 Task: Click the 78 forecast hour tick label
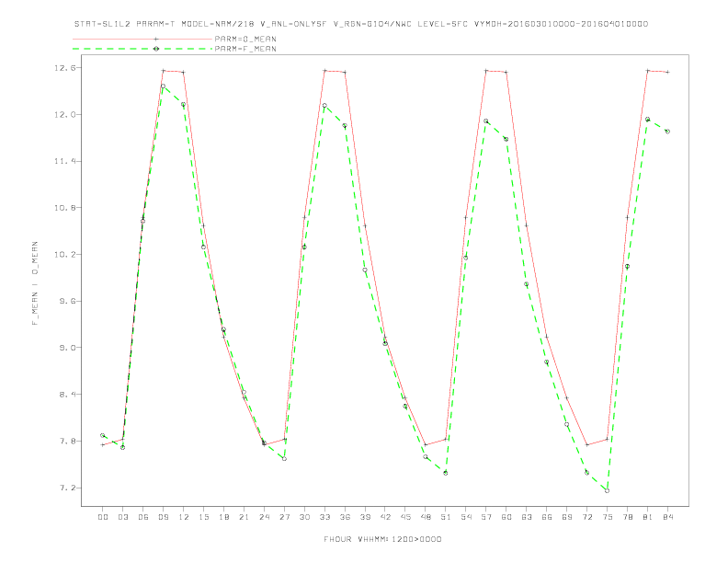pos(627,517)
